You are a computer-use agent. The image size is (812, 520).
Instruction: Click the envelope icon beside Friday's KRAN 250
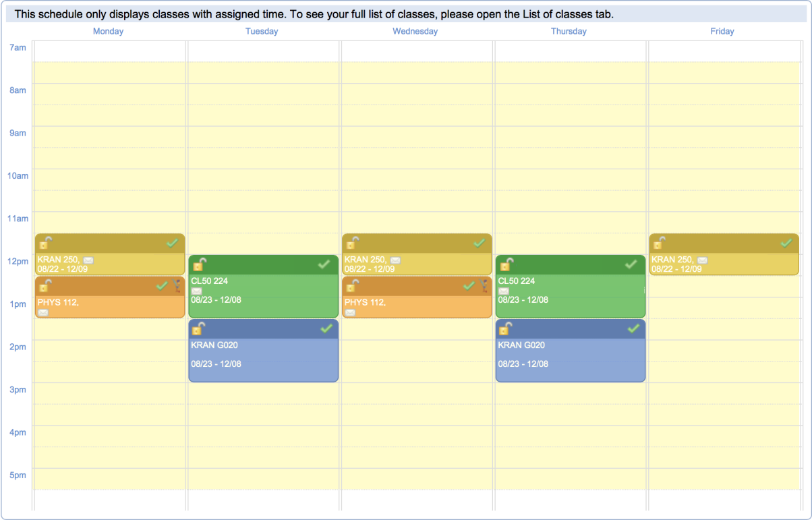pos(702,260)
